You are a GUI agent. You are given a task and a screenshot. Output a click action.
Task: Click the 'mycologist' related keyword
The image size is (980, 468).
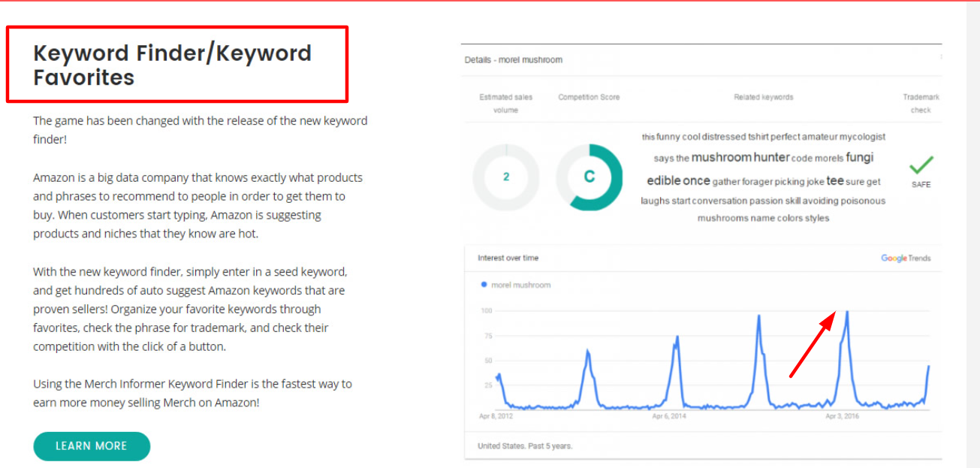point(862,137)
